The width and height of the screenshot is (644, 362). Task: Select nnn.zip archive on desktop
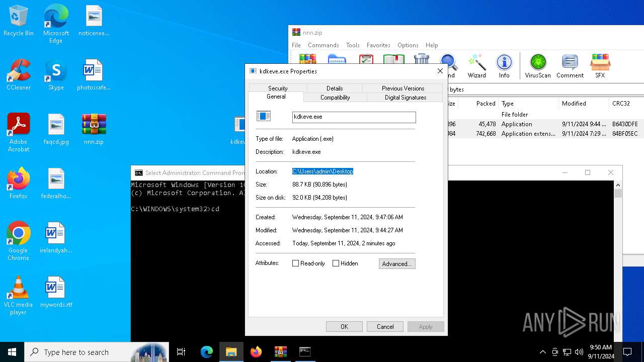pyautogui.click(x=94, y=129)
